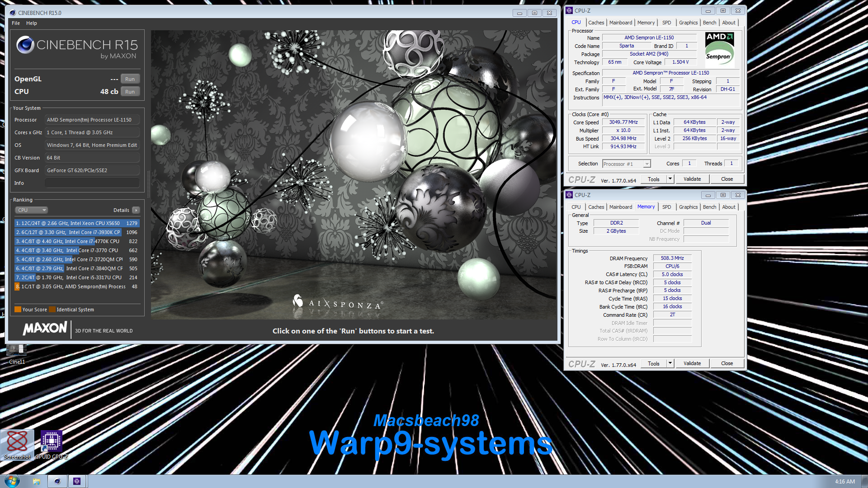Click the MAXON logo at bottom
Screen dimensions: 868x488
(45, 328)
